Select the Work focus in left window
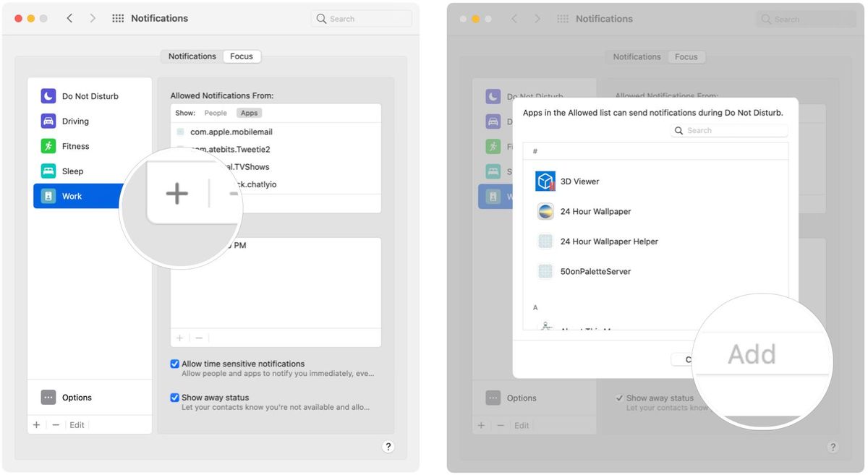The image size is (868, 475). pos(81,196)
